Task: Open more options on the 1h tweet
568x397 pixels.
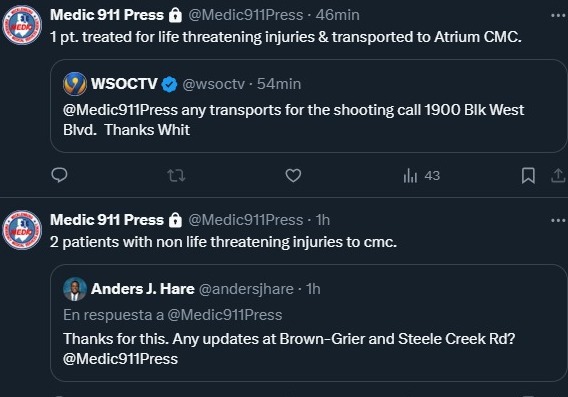Action: tap(558, 220)
